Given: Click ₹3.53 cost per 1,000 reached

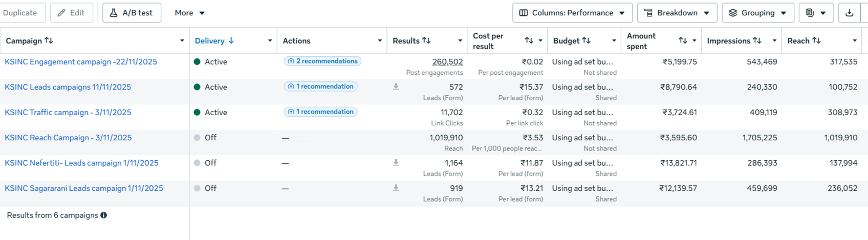Looking at the screenshot, I should 533,138.
